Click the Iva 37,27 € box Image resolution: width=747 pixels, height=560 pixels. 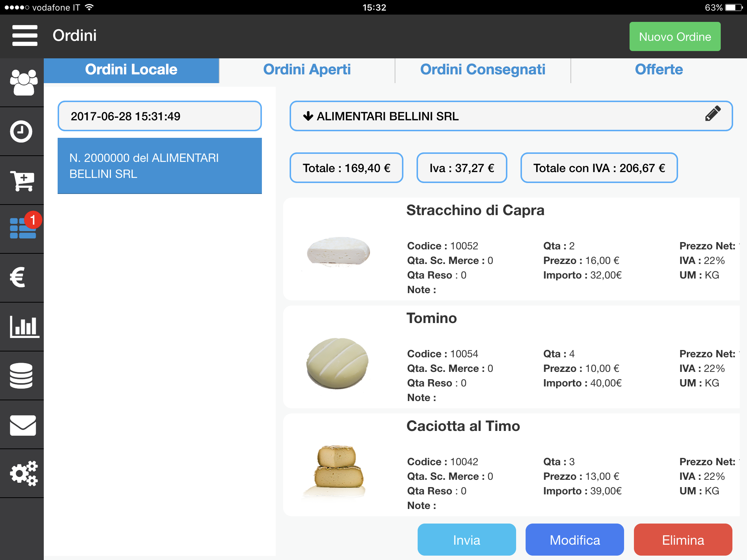(462, 168)
